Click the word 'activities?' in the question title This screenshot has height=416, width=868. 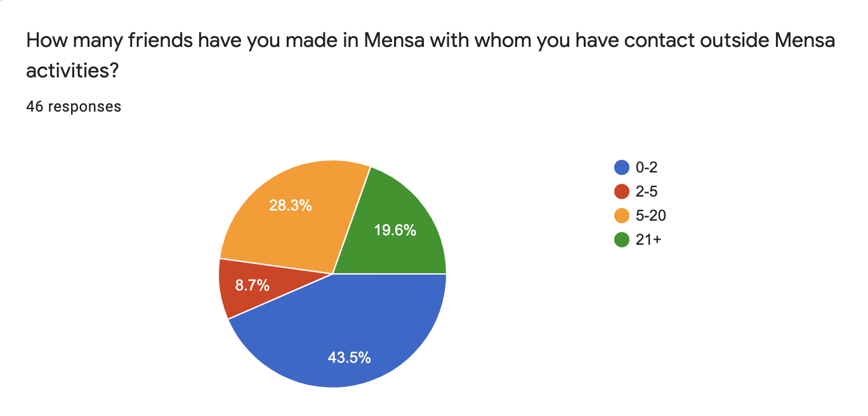pos(72,71)
